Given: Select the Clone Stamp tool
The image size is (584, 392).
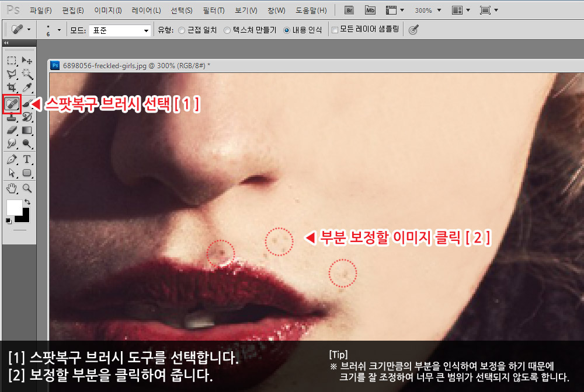Looking at the screenshot, I should click(12, 117).
